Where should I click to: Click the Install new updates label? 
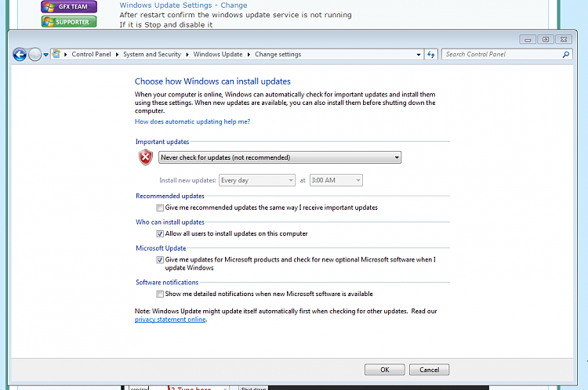point(187,180)
